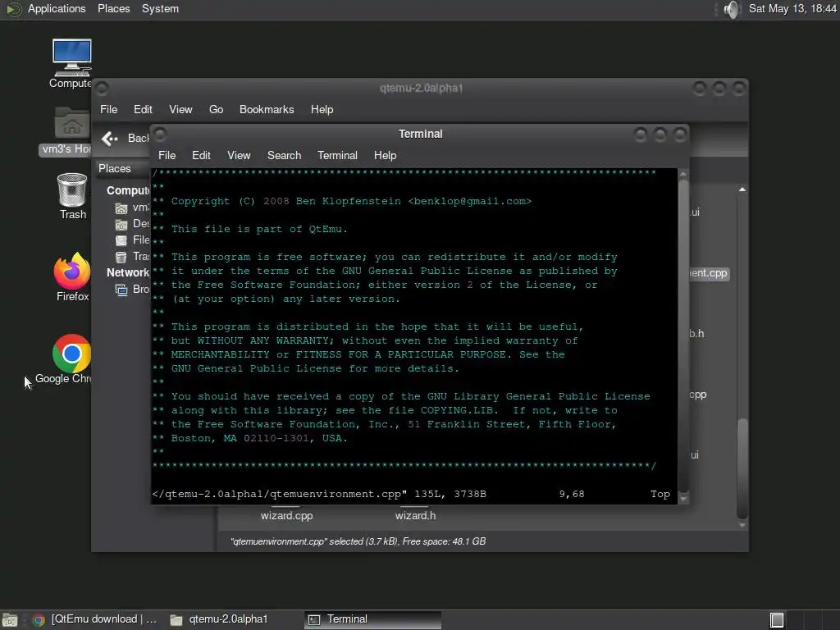The image size is (840, 630).
Task: Open the Applications menu in top panel
Action: pos(57,8)
